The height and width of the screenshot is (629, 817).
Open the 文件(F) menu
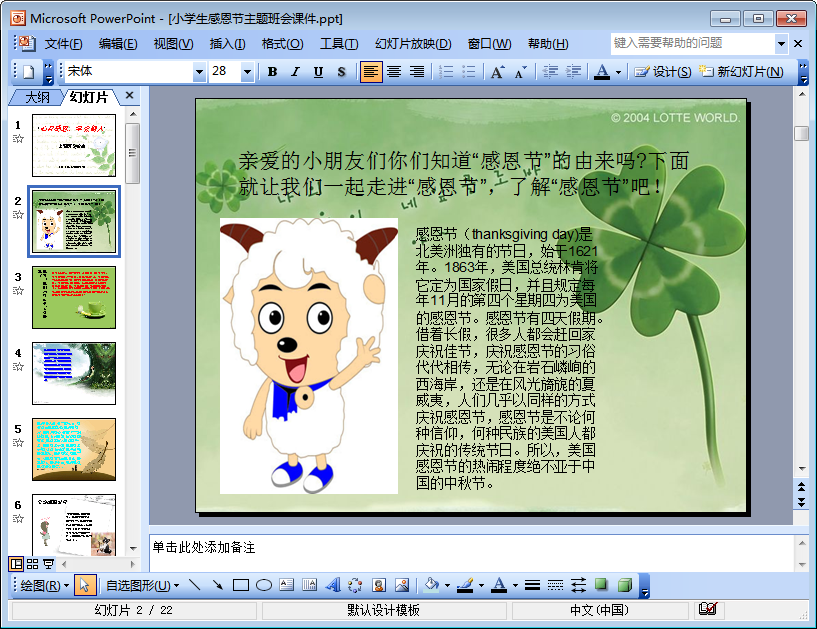tap(63, 44)
